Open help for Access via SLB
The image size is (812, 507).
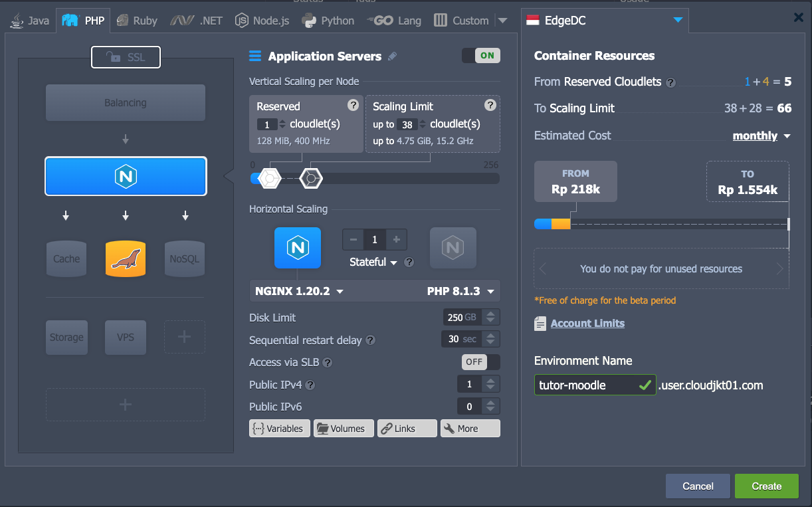click(328, 363)
